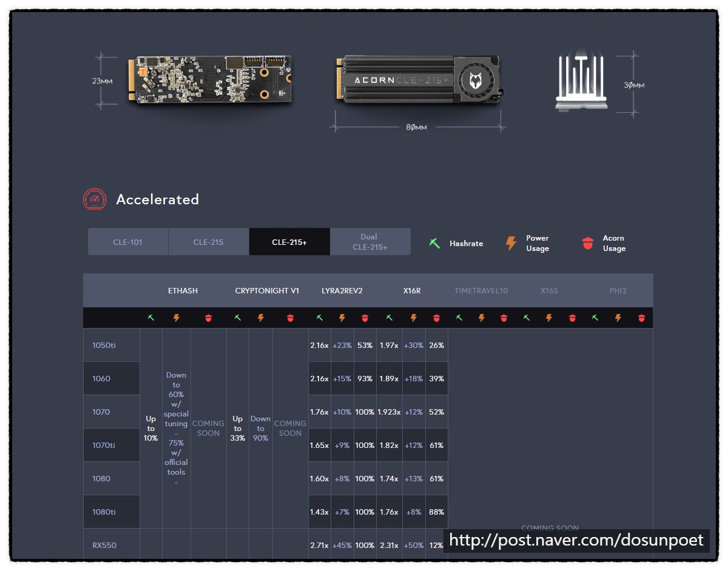Click the acorn icon under PHI2
This screenshot has width=728, height=571.
pyautogui.click(x=641, y=318)
